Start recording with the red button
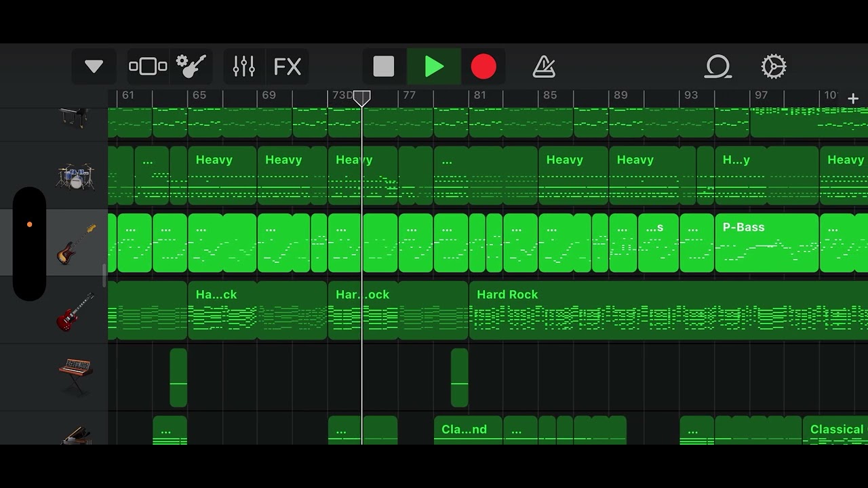Image resolution: width=868 pixels, height=488 pixels. [484, 66]
